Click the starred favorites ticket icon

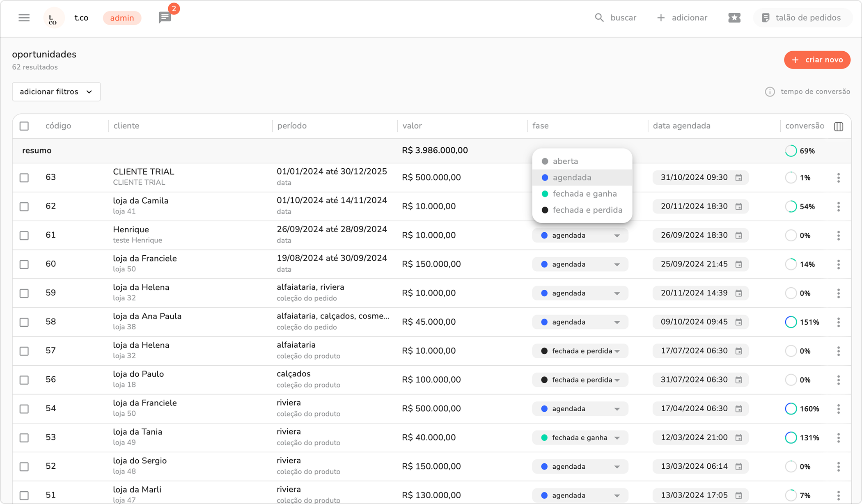tap(734, 18)
